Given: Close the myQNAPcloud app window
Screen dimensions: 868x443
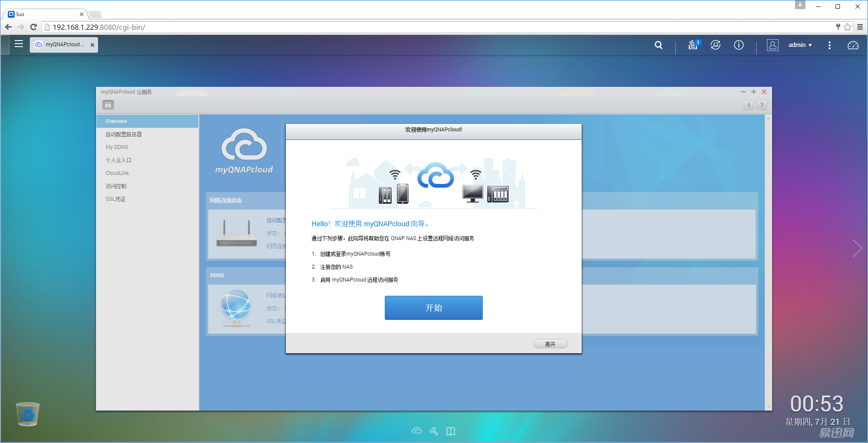Looking at the screenshot, I should coord(764,92).
